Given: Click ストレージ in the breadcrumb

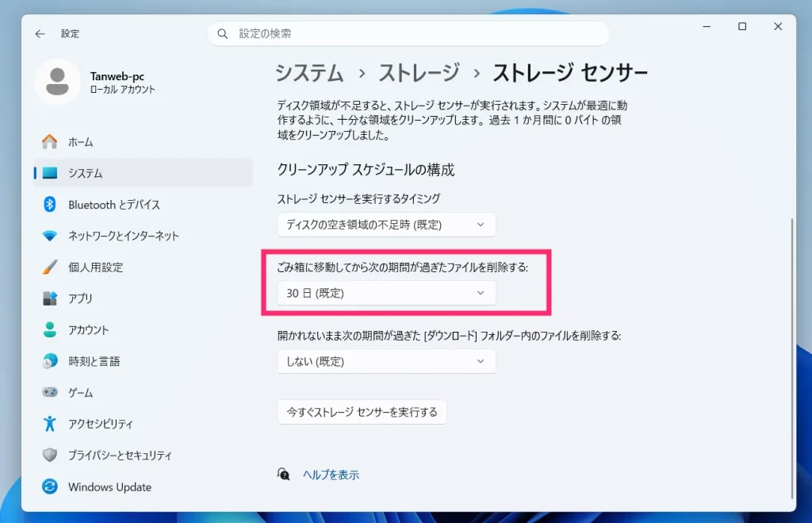Looking at the screenshot, I should tap(419, 72).
